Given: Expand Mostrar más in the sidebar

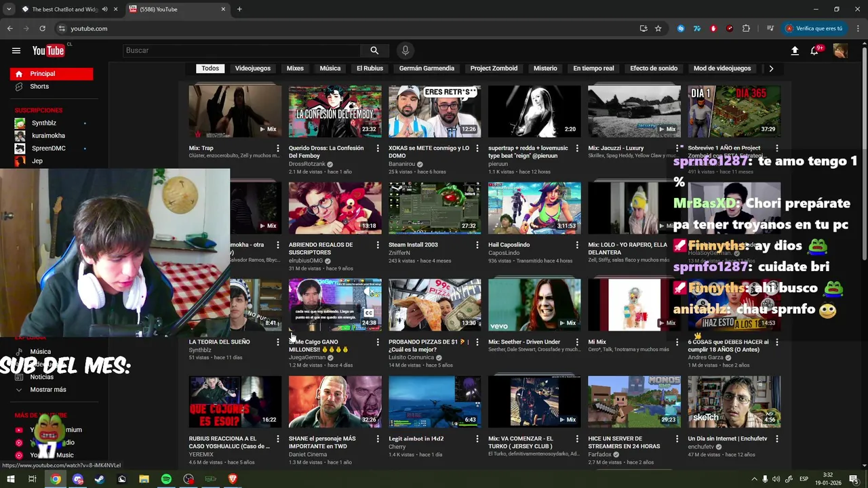Looking at the screenshot, I should point(47,390).
